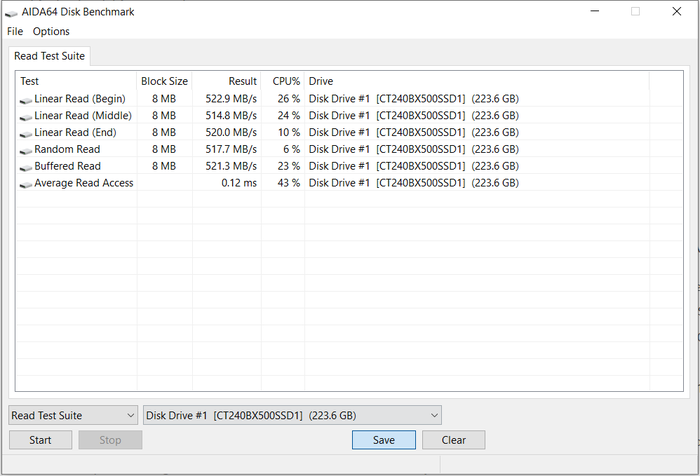Click the 8 MB block size in Buffered Read row
The height and width of the screenshot is (476, 700).
click(164, 166)
